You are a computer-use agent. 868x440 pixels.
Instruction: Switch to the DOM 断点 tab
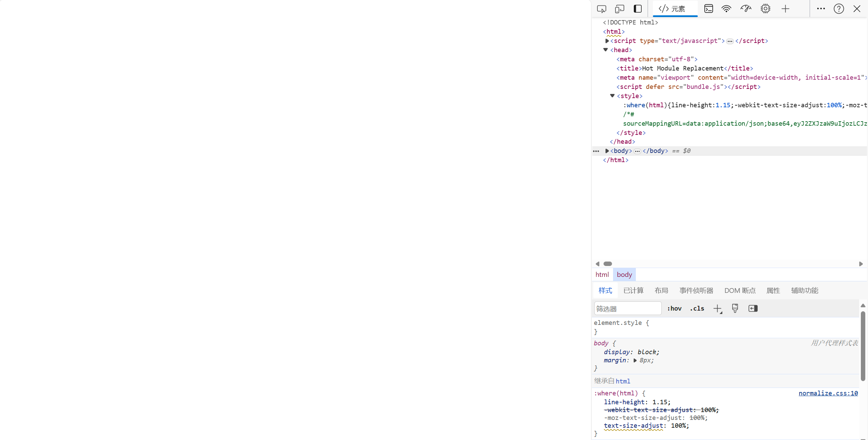[740, 290]
